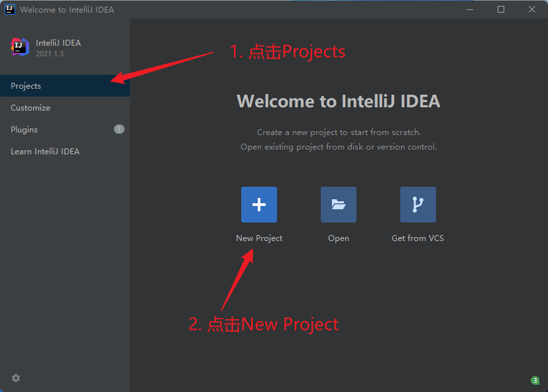Click the IntelliJ IDEA logo in the sidebar
The image size is (548, 392).
coord(20,47)
